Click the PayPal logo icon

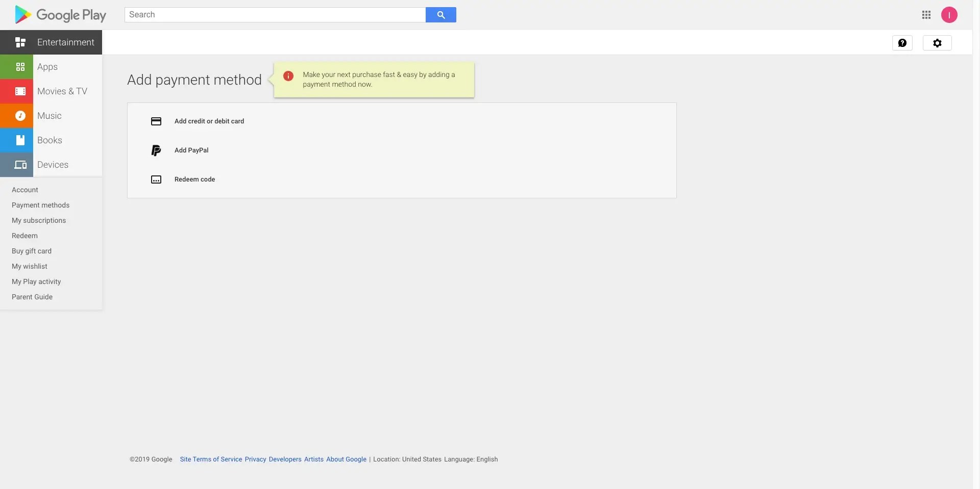[x=156, y=150]
